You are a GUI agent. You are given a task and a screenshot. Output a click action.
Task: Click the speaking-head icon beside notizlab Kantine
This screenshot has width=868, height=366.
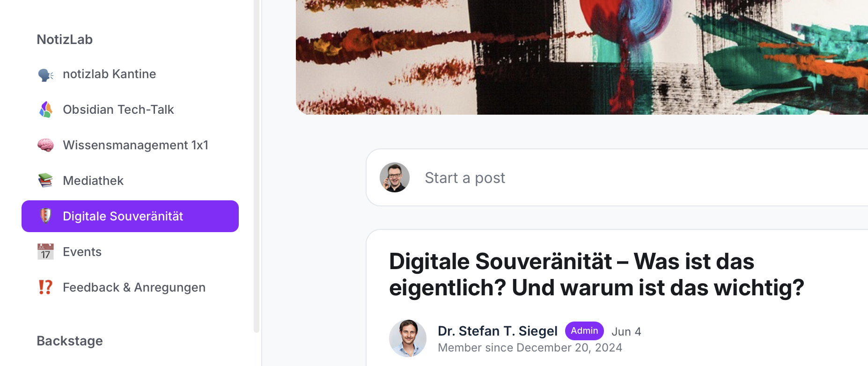point(45,74)
